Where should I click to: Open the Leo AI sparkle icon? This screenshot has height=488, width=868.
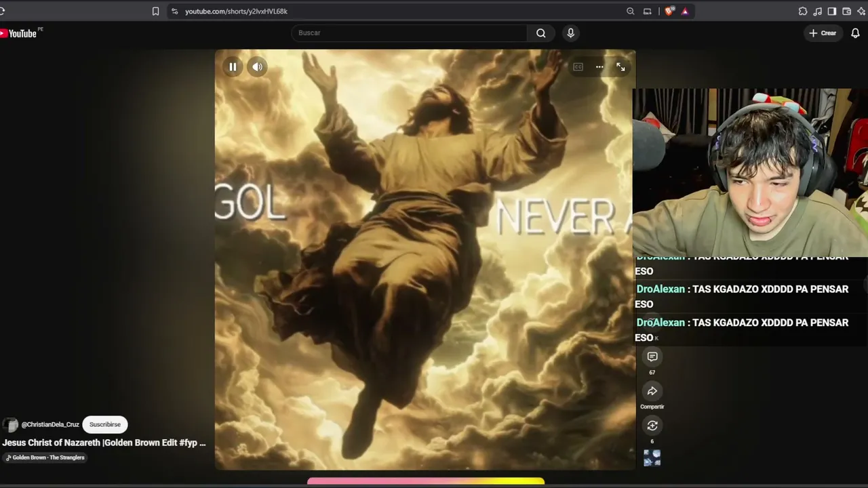click(862, 12)
